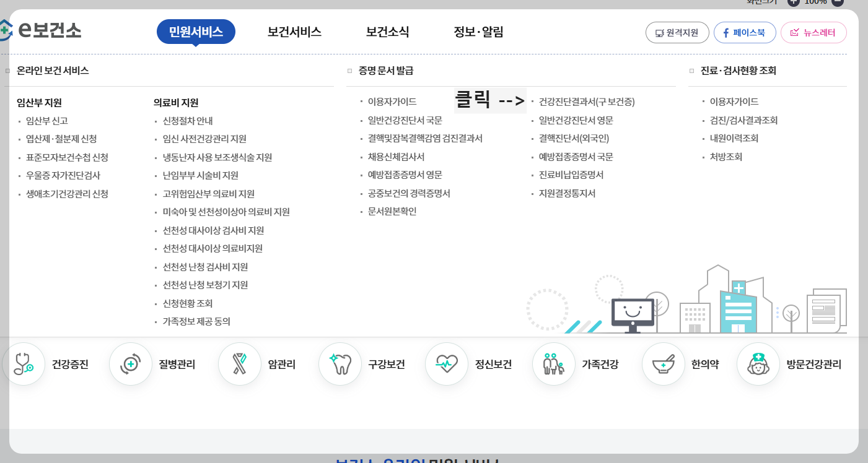The image size is (868, 463).
Task: Visit the 페이스북 page
Action: [x=745, y=32]
